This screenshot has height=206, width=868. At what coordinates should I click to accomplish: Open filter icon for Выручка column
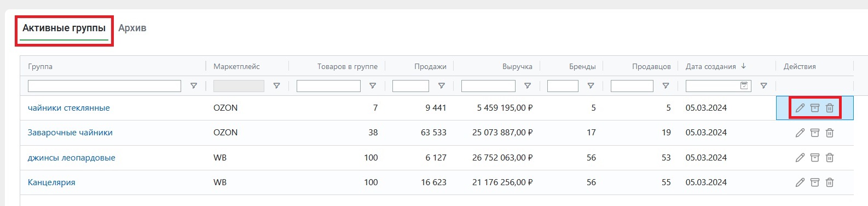(x=528, y=86)
